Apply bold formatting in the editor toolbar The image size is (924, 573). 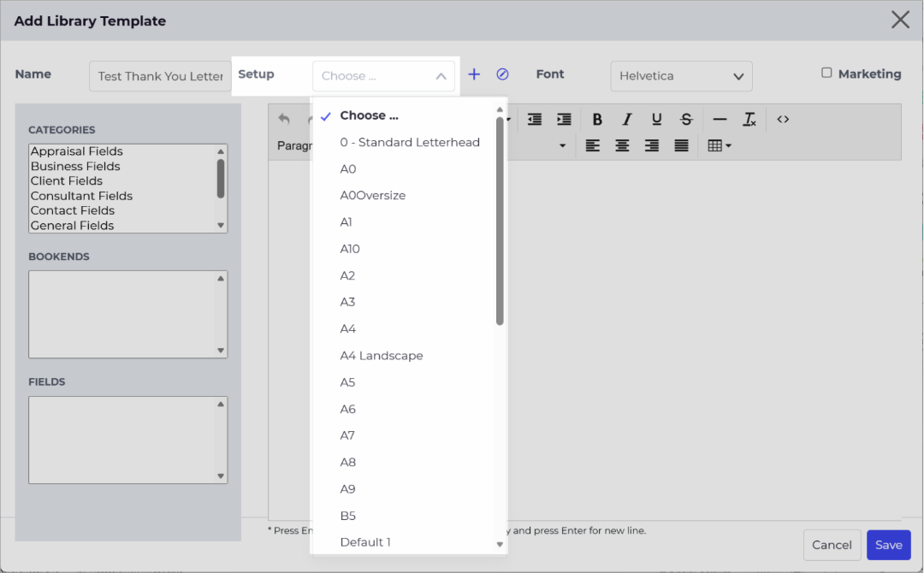tap(597, 120)
